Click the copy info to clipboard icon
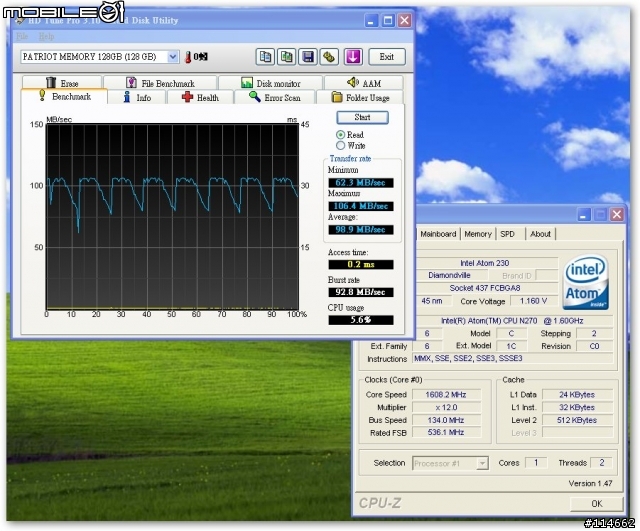 [x=265, y=57]
